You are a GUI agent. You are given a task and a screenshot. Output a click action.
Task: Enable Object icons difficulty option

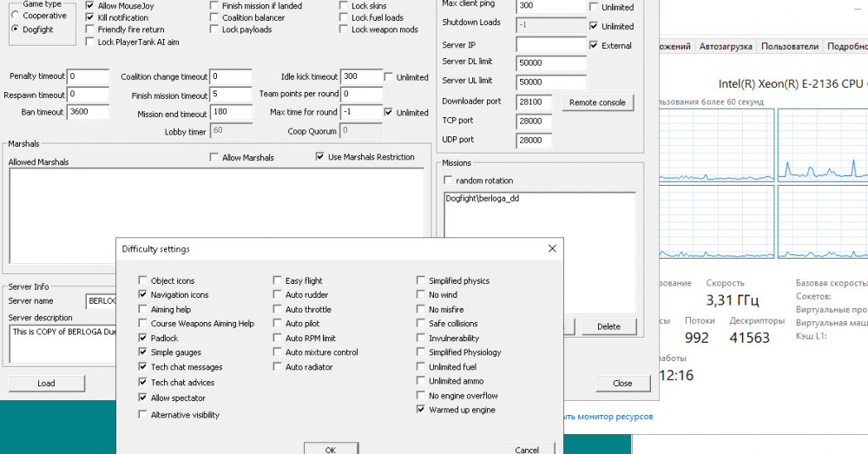pos(143,280)
